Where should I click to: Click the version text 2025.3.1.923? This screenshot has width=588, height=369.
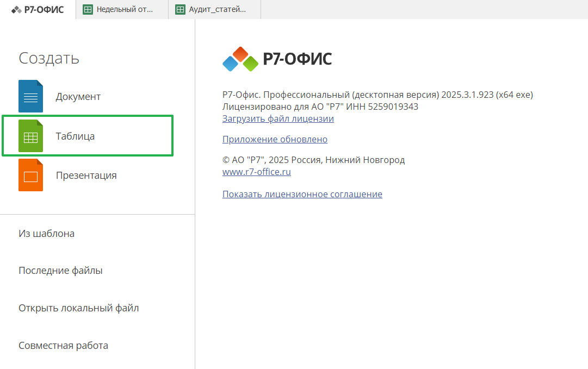tap(467, 95)
